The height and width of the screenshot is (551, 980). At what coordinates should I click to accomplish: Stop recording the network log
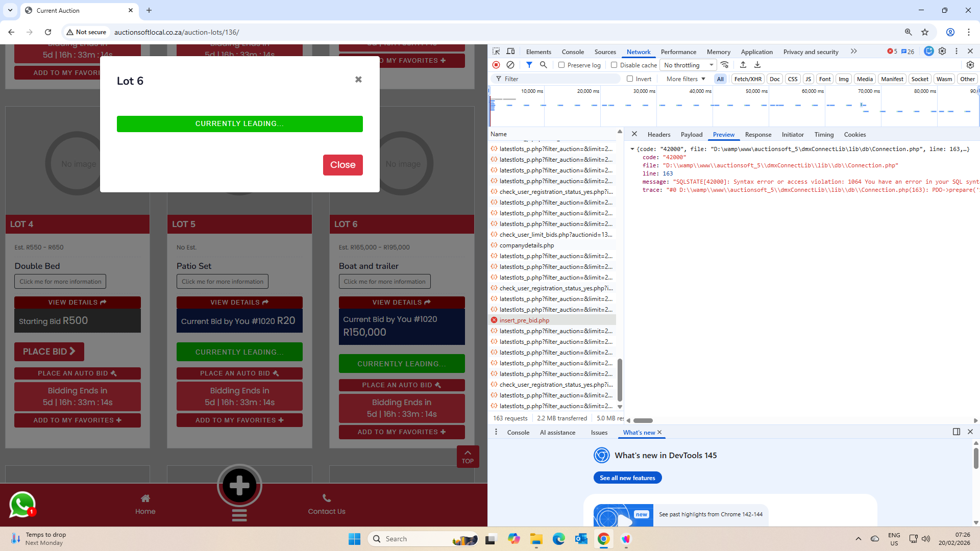coord(496,65)
